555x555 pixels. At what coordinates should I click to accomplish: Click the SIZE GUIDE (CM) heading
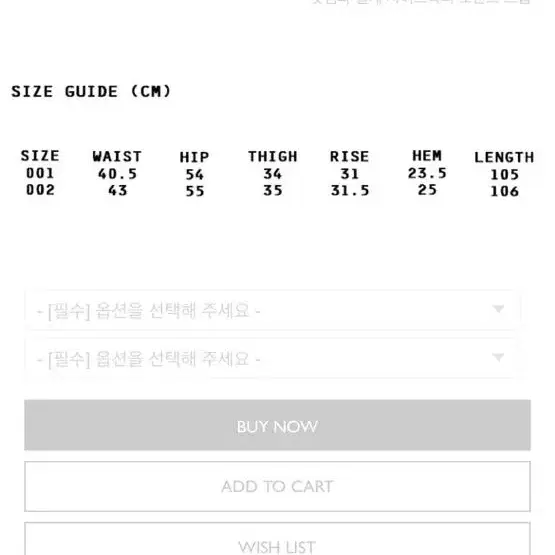(x=91, y=91)
